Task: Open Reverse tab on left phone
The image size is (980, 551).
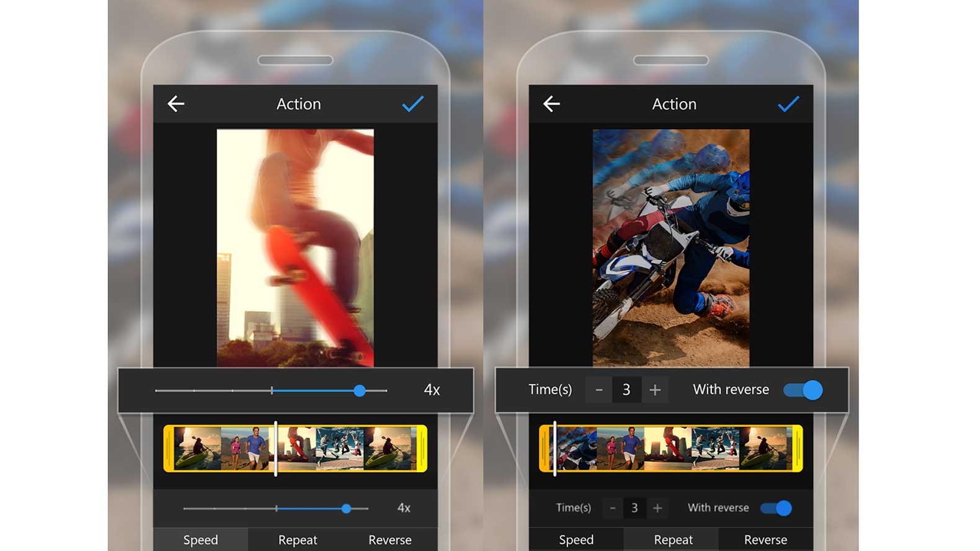Action: (x=390, y=540)
